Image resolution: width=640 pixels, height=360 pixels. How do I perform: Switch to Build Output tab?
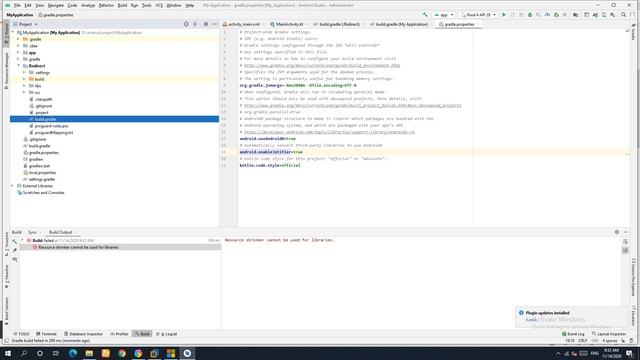[x=60, y=232]
